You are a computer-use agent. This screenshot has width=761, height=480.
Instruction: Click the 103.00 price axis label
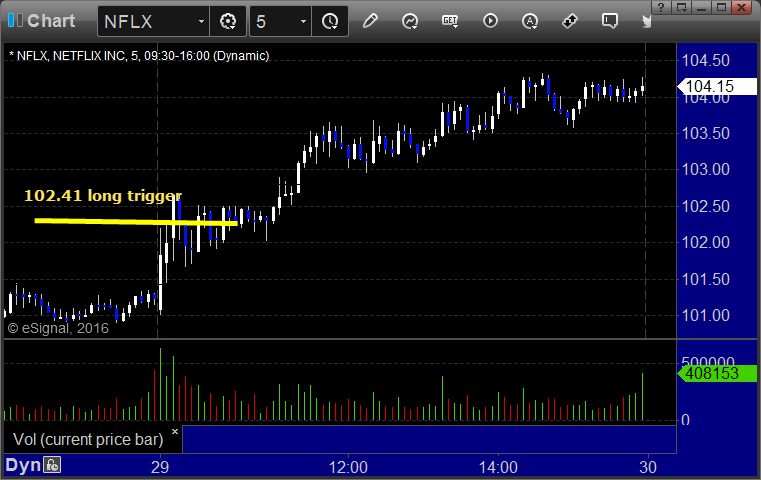[x=706, y=169]
